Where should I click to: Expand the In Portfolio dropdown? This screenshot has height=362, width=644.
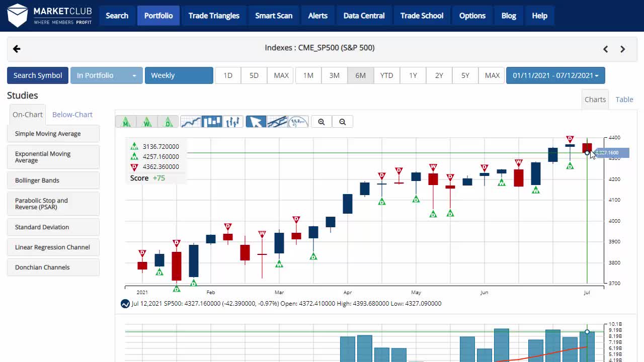coord(107,75)
